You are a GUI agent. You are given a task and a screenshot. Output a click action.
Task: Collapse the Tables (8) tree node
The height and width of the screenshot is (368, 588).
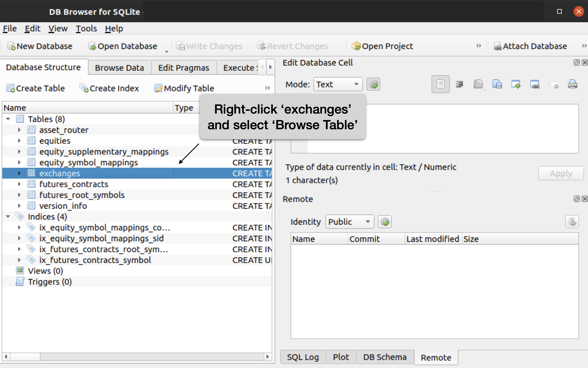tap(8, 119)
